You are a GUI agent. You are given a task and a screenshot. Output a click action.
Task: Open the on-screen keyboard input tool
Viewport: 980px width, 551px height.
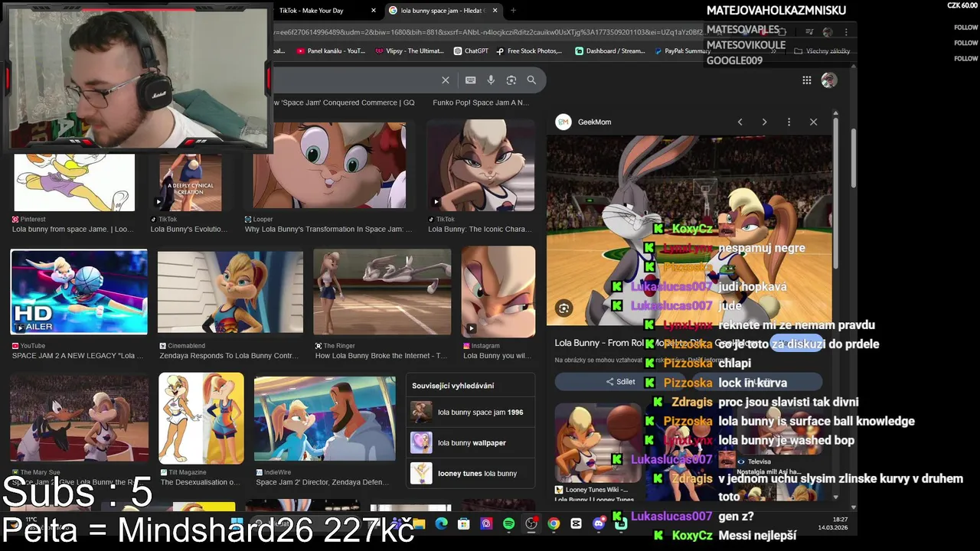tap(470, 80)
